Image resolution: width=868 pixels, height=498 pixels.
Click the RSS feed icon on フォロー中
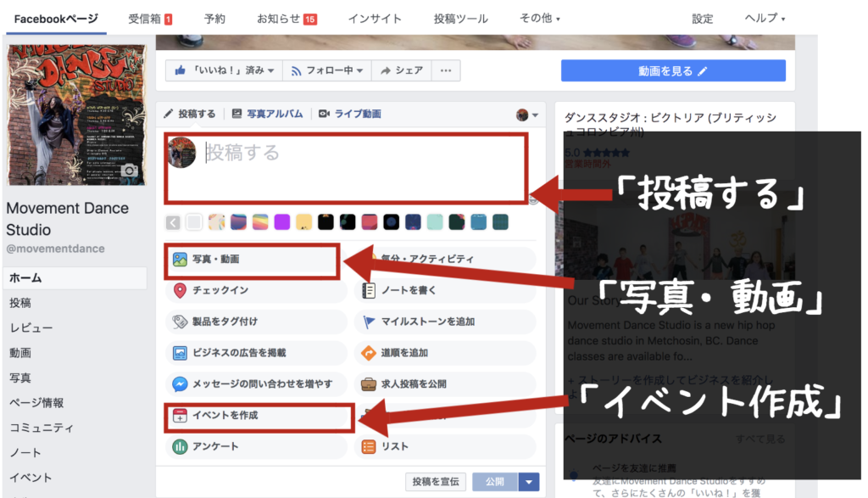click(296, 71)
